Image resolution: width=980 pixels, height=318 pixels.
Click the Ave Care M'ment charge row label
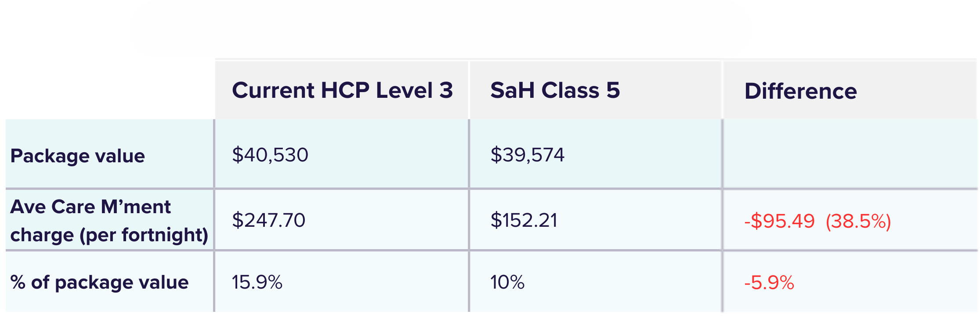pyautogui.click(x=109, y=221)
